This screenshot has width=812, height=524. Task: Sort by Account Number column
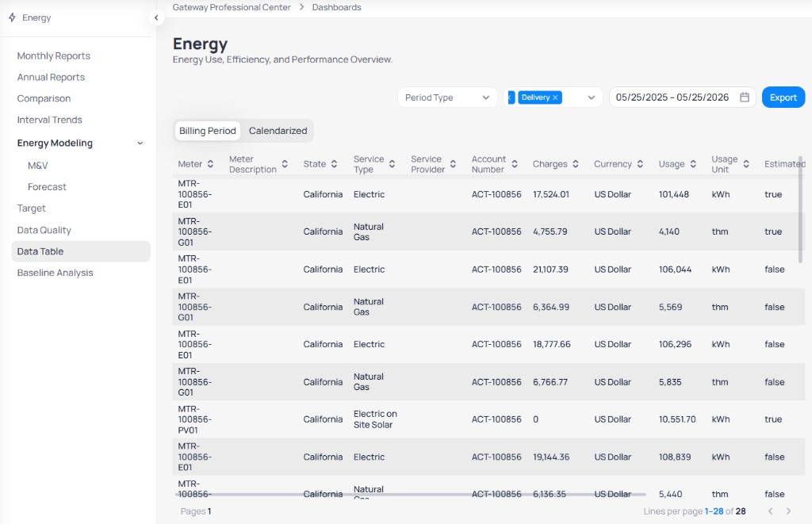coord(515,164)
